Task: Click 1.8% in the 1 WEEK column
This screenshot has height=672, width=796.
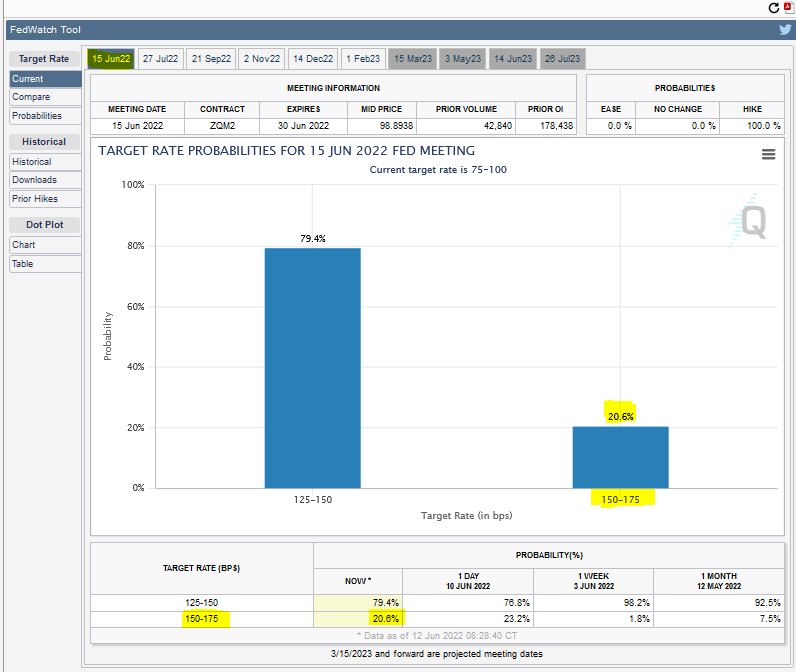Action: click(x=593, y=619)
